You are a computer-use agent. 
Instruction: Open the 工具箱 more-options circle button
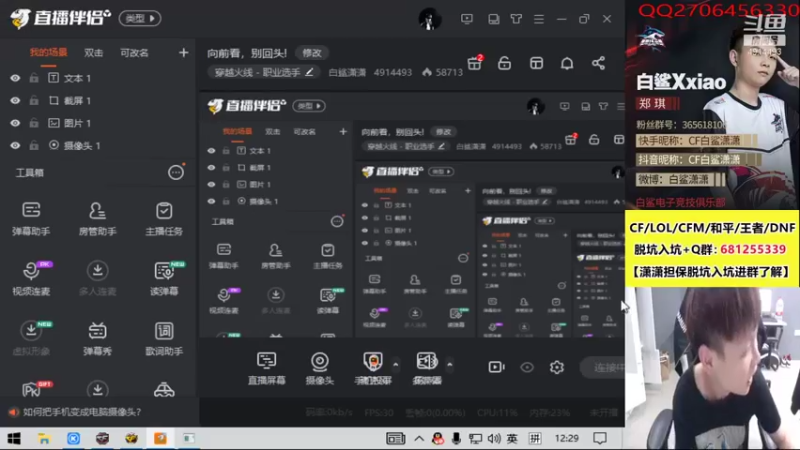(176, 172)
